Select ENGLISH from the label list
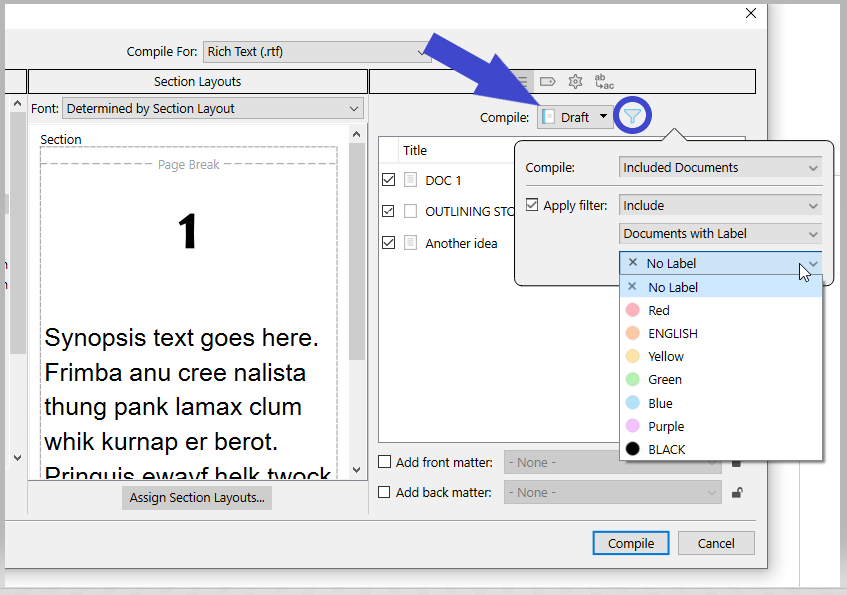The width and height of the screenshot is (847, 595). 672,333
